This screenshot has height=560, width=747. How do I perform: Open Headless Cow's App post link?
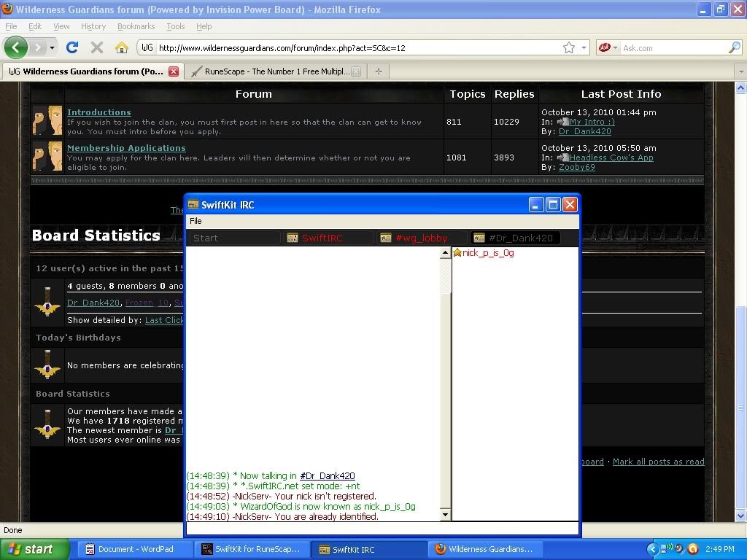(x=611, y=157)
